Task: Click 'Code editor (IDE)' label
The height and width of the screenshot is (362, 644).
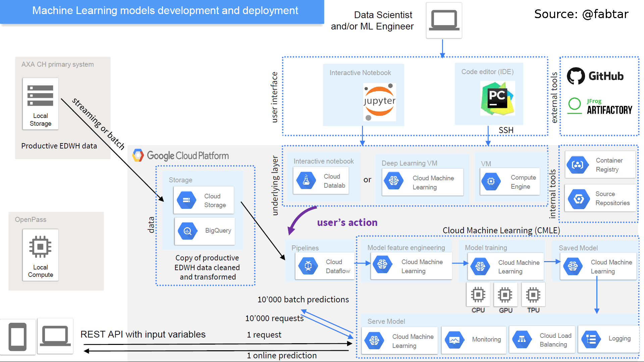Action: (487, 72)
